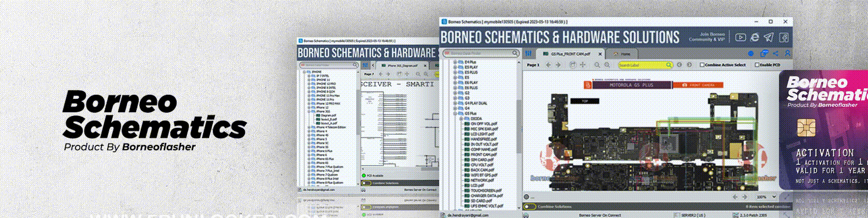Viewport: 868px width, 218px height.
Task: Check the Enable PCD checkbox
Action: tap(757, 65)
